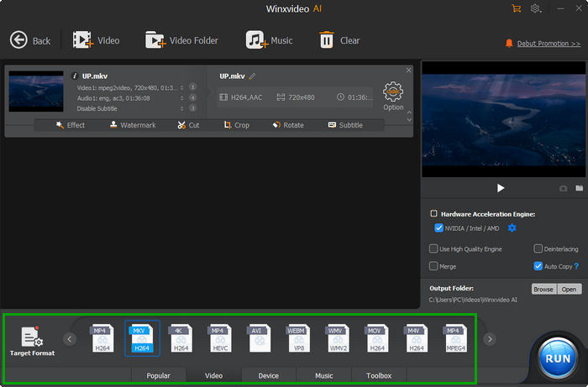Enable Use High Quality Engine
The image size is (588, 387).
point(433,248)
